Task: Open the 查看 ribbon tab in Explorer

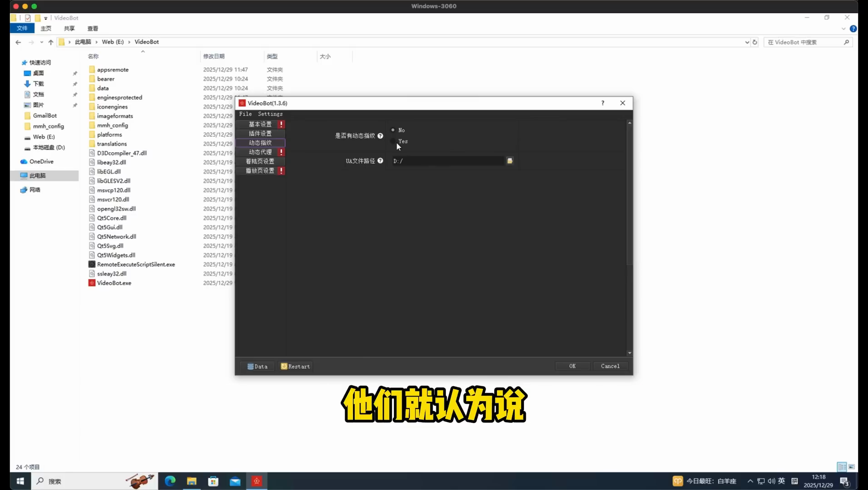Action: (x=93, y=28)
